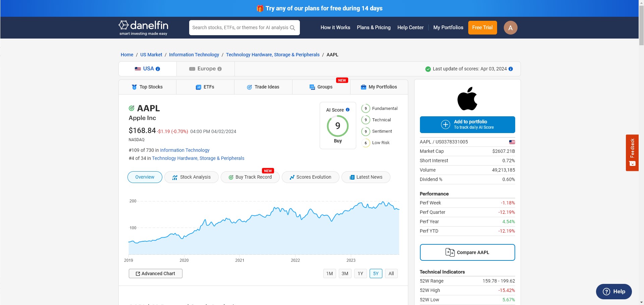
Task: Select the Overview section pill
Action: point(145,177)
